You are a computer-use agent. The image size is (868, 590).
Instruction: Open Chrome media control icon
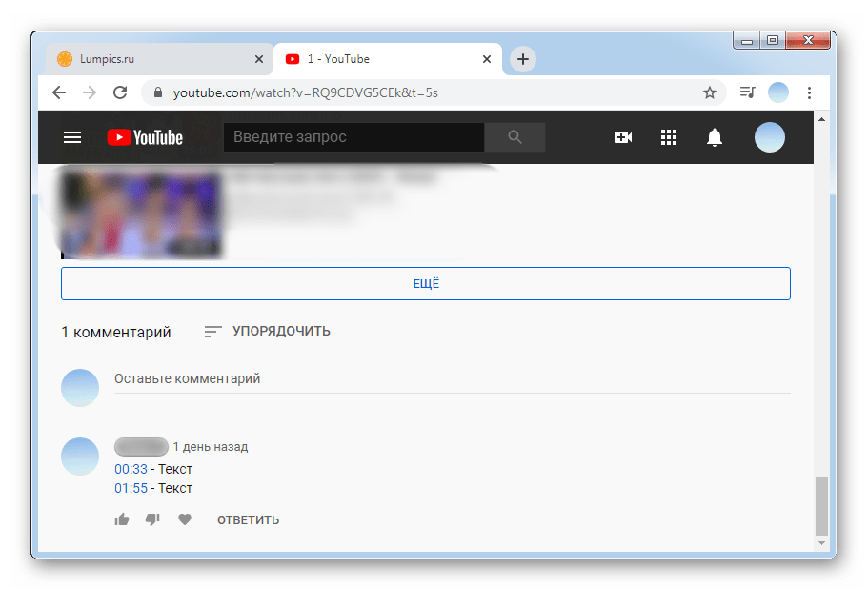coord(748,92)
